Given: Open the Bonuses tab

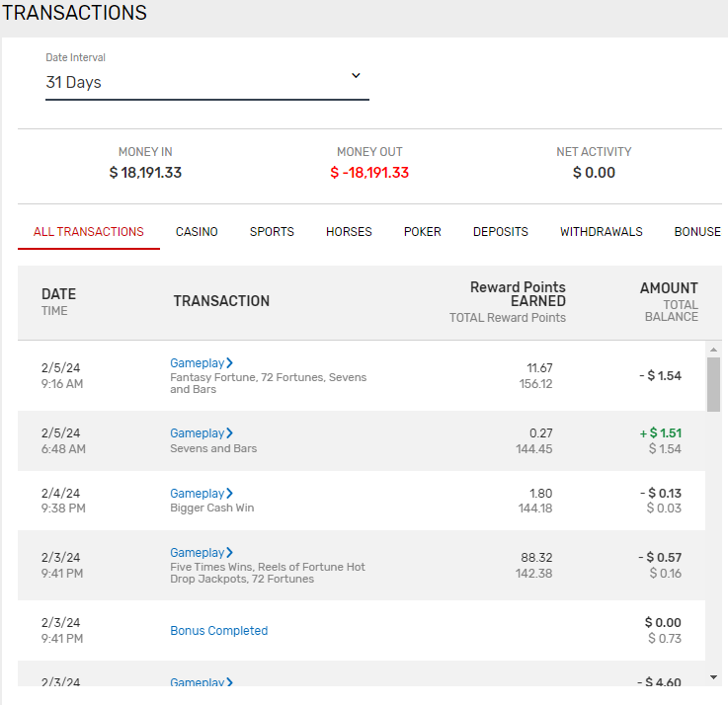Looking at the screenshot, I should pos(696,232).
